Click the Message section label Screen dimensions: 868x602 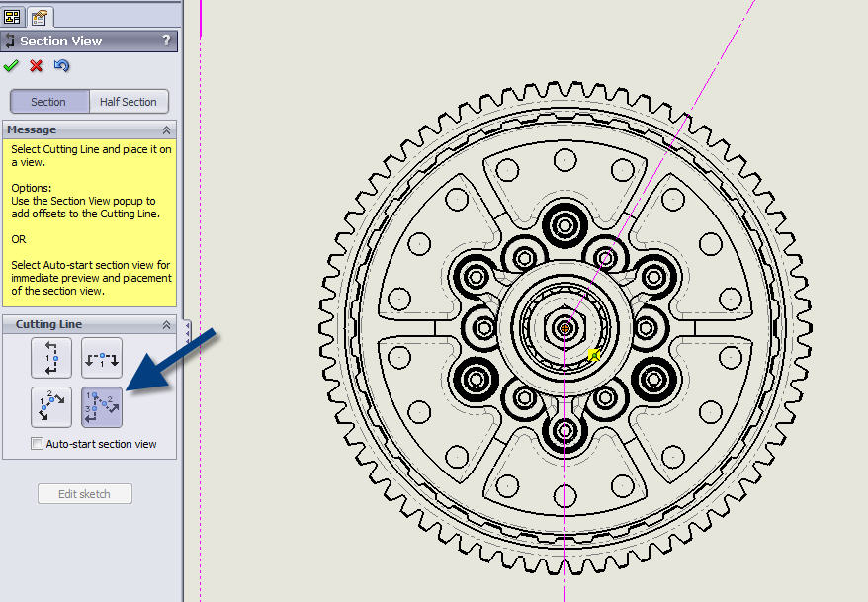coord(32,129)
